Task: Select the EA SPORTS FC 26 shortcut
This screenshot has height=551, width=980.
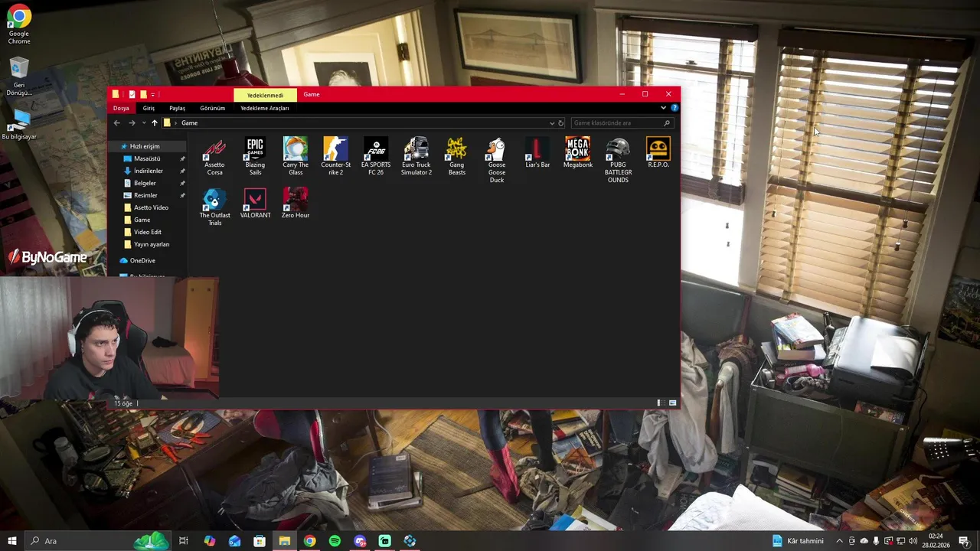Action: click(376, 156)
